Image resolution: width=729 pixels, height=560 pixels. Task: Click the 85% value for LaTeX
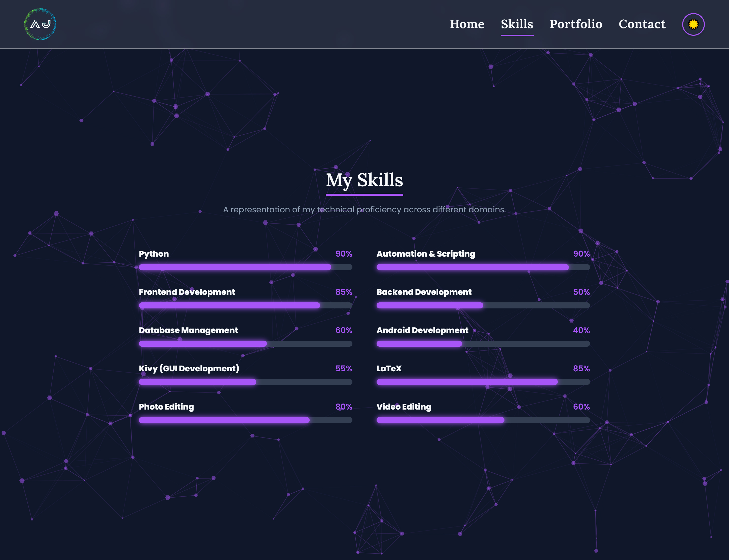581,368
